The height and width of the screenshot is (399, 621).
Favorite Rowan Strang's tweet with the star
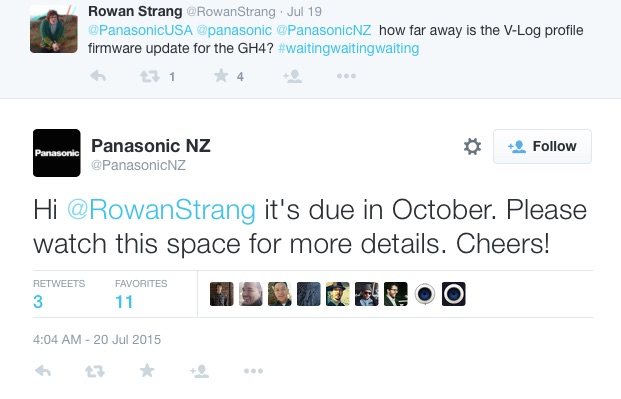221,75
